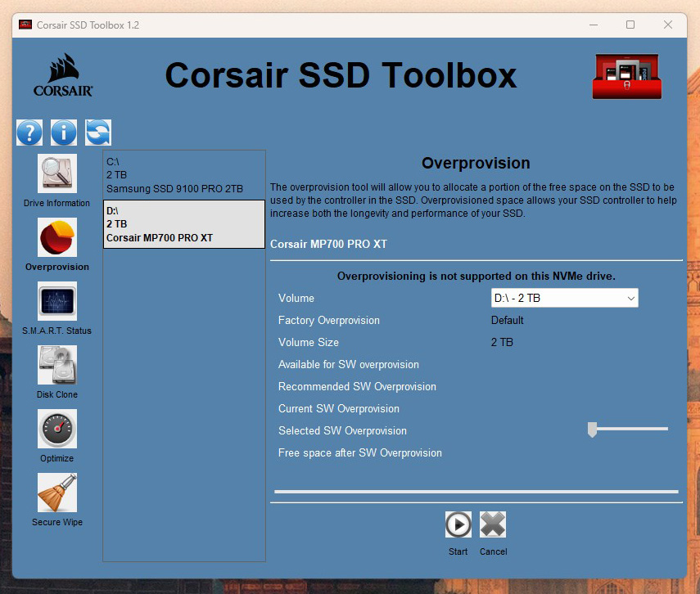700x594 pixels.
Task: Click the blue information icon
Action: coord(64,132)
